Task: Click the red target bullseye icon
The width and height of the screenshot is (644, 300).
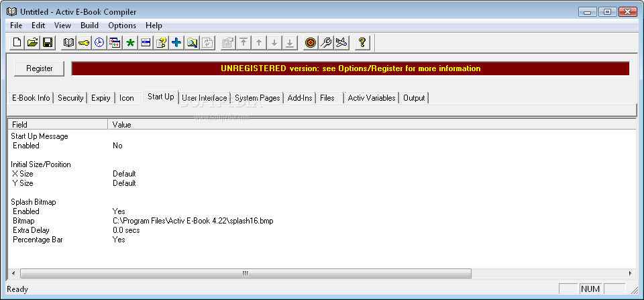Action: [311, 42]
